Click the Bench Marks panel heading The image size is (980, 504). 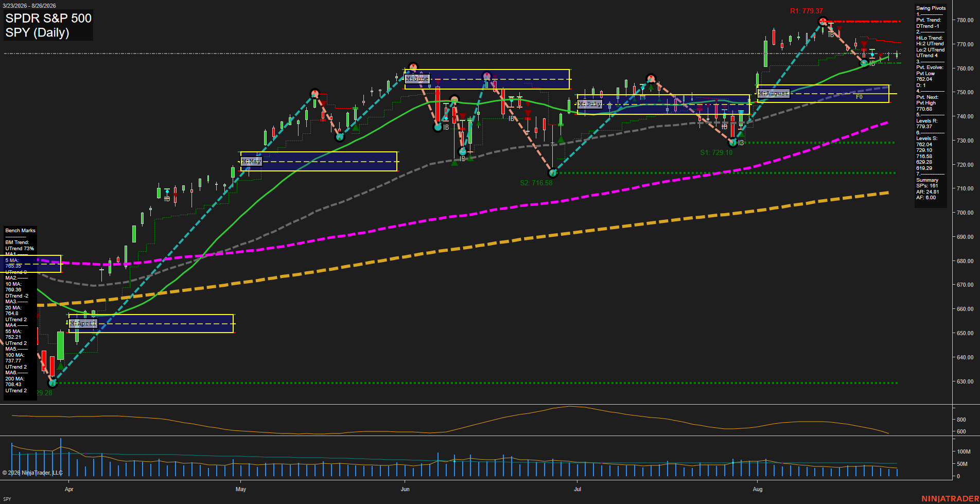coord(21,231)
